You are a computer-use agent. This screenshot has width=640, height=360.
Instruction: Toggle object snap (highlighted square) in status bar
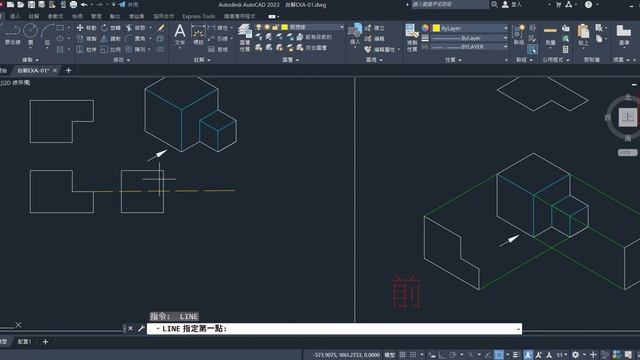tap(499, 355)
